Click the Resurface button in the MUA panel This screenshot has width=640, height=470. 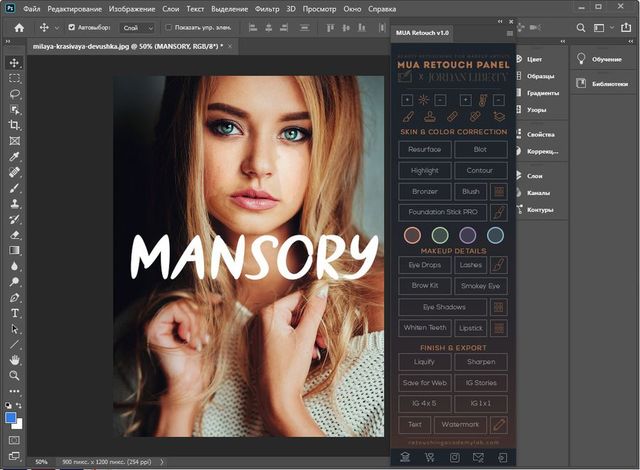point(425,149)
